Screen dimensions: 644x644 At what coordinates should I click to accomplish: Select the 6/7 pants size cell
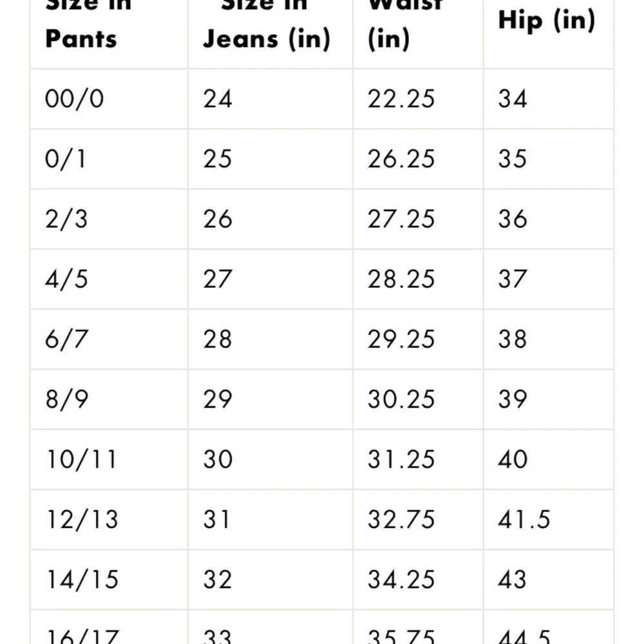click(66, 339)
